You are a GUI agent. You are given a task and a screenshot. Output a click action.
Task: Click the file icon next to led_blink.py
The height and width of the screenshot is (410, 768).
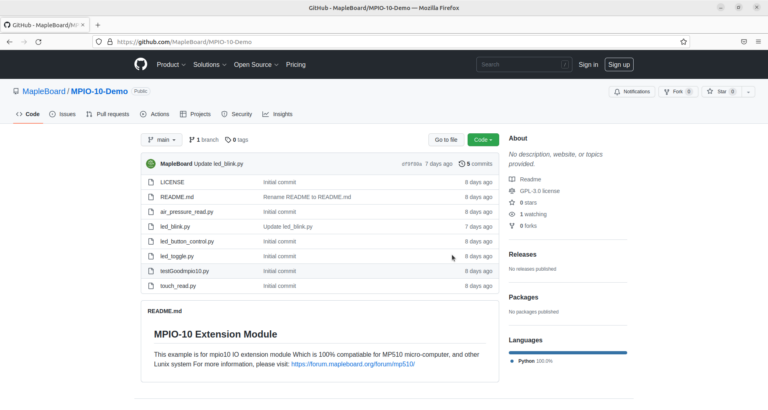pyautogui.click(x=151, y=227)
